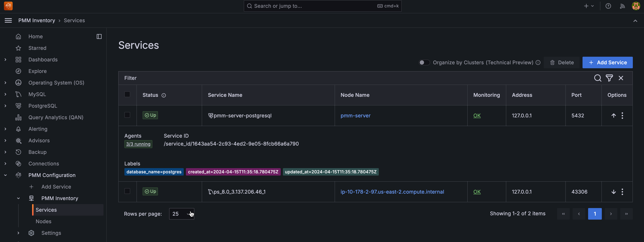
Task: Select the ps_8.0_3.137.206.46_1 row checkbox
Action: [127, 191]
